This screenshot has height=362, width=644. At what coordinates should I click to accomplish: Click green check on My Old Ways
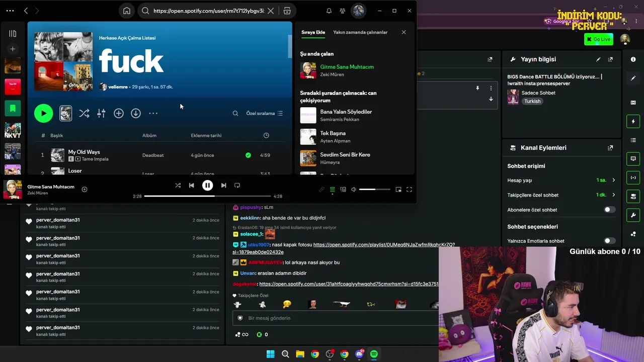248,155
